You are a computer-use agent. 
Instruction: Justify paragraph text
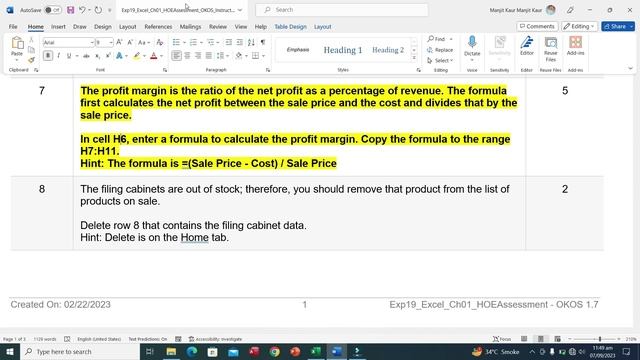[x=209, y=56]
